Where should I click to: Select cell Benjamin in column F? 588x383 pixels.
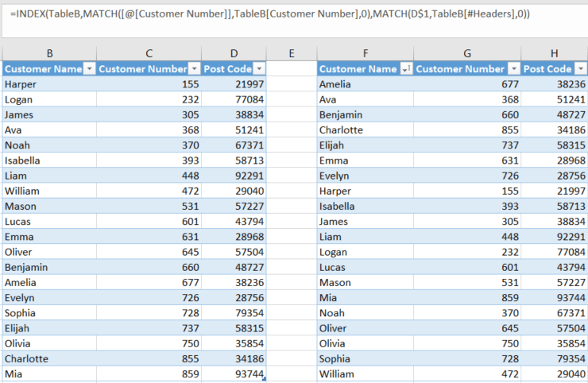366,114
